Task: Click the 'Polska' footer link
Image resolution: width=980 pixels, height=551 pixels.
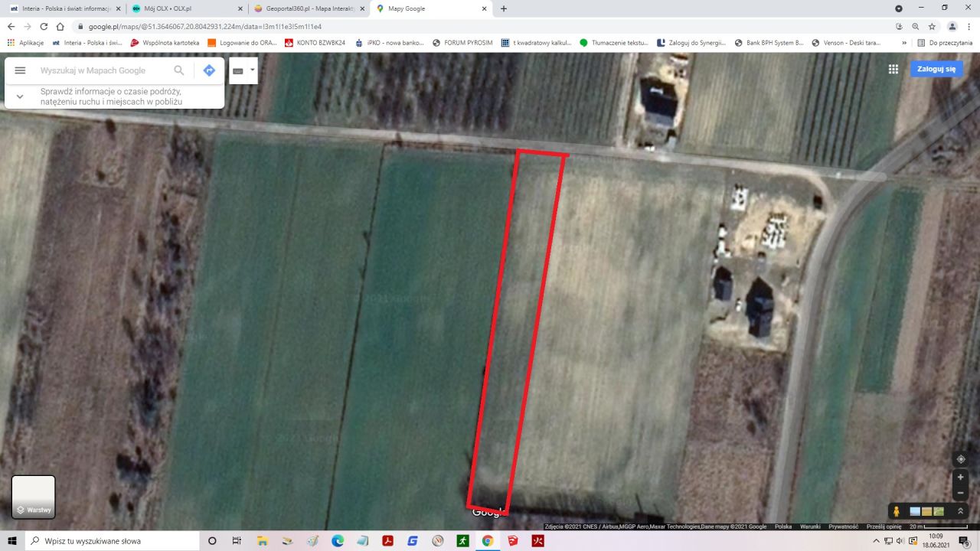Action: [783, 527]
